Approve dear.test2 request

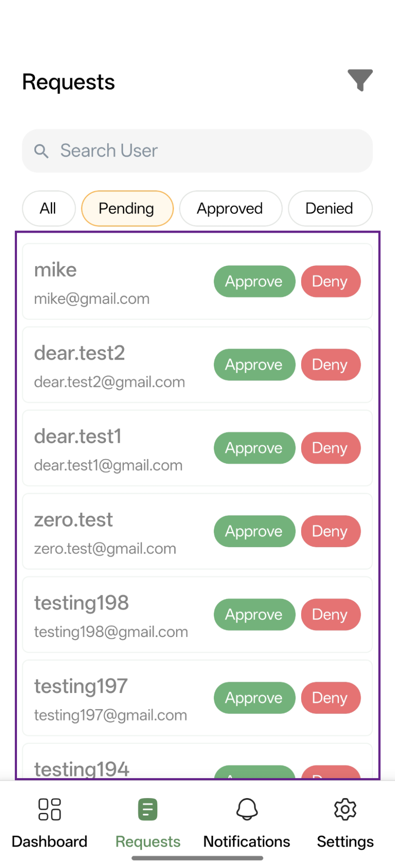[254, 365]
